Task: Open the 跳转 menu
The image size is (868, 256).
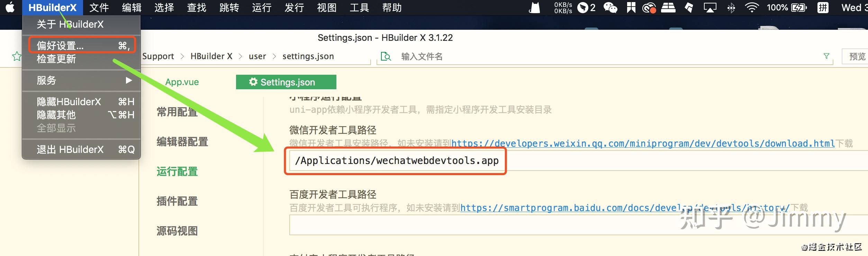Action: tap(229, 8)
